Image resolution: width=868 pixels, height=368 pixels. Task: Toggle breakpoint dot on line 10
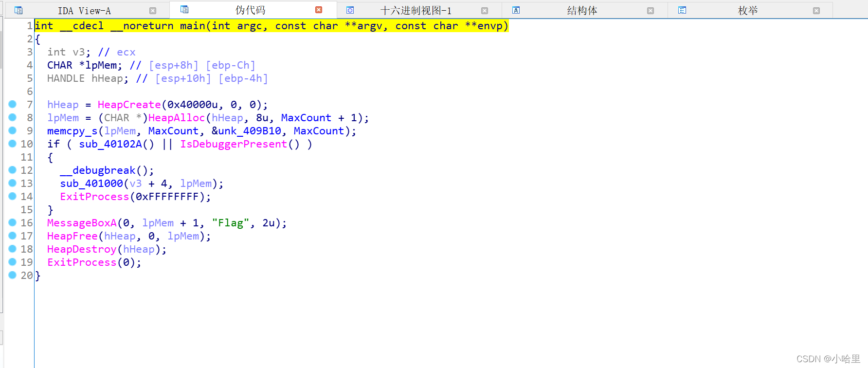[x=13, y=144]
